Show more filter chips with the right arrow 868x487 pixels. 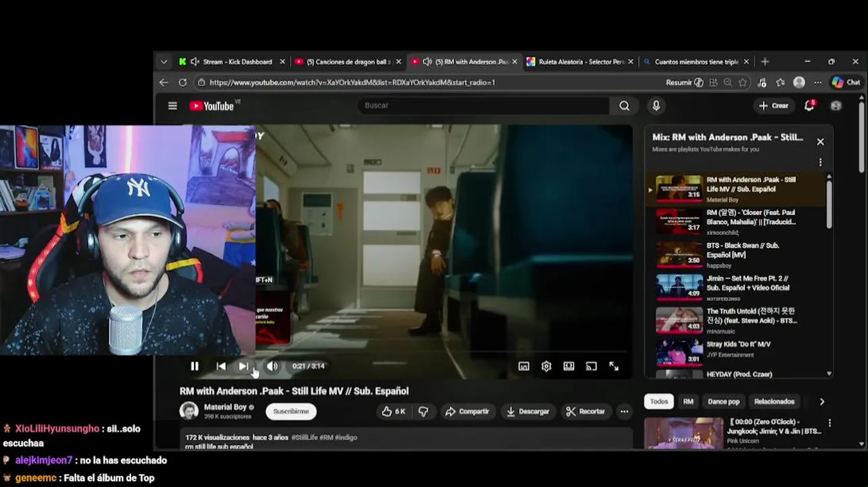pyautogui.click(x=822, y=401)
